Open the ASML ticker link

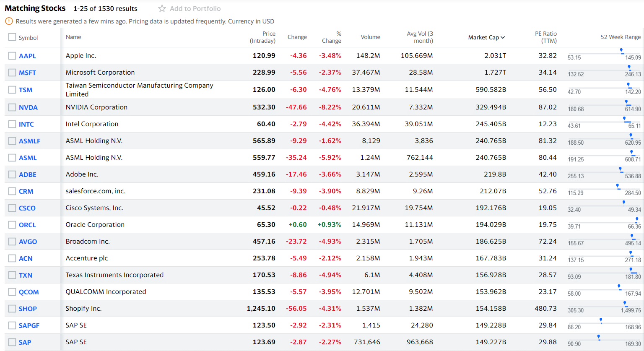pos(28,158)
